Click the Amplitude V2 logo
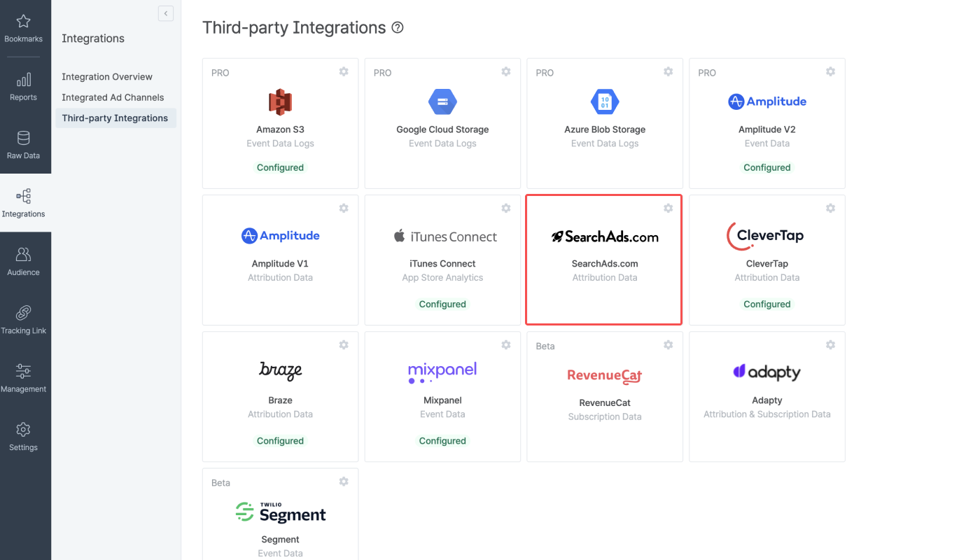 (x=767, y=101)
